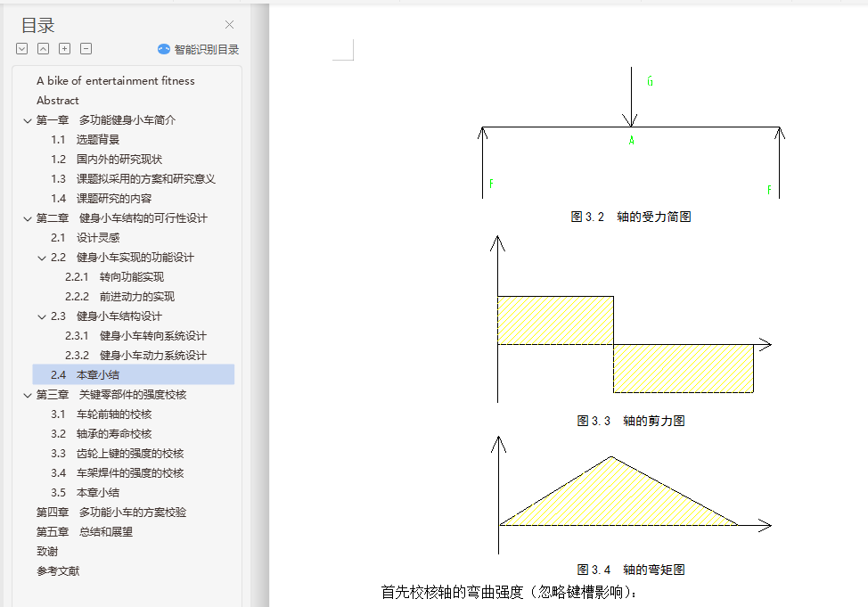
Task: Click green label A at beam center
Action: [632, 141]
